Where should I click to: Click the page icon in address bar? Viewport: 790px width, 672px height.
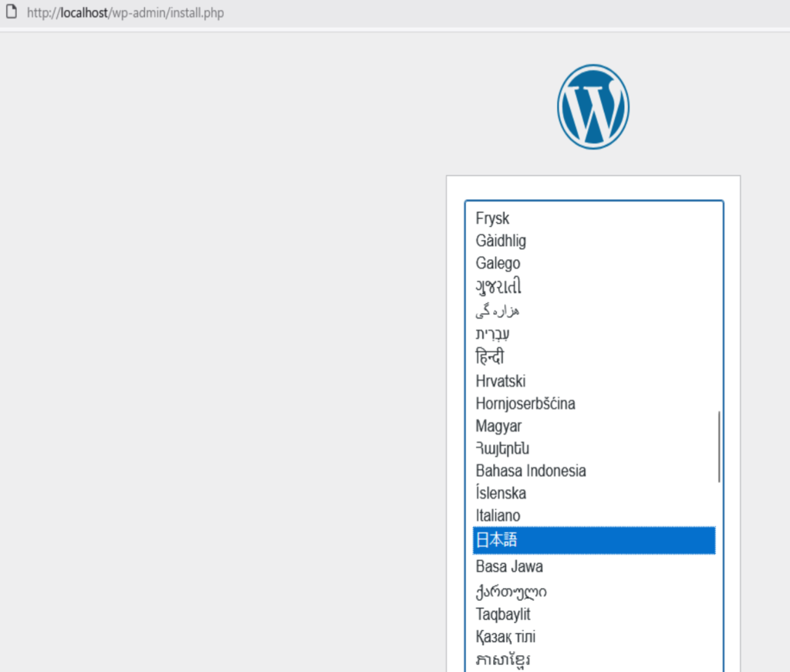pos(12,12)
